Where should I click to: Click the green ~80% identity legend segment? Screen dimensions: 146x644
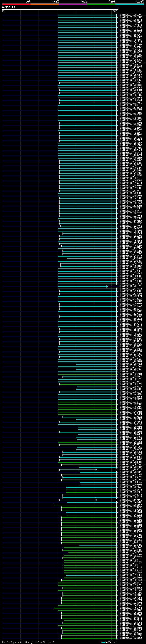(101, 4)
